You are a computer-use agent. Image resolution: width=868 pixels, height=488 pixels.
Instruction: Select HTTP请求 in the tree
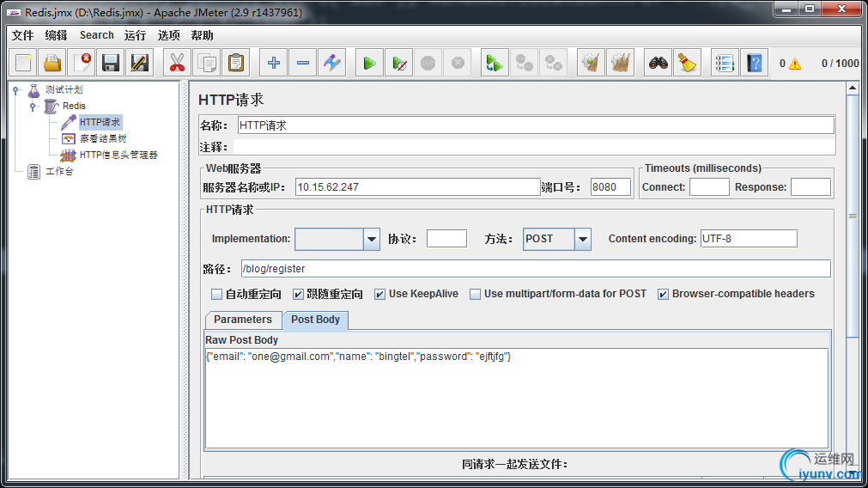100,122
